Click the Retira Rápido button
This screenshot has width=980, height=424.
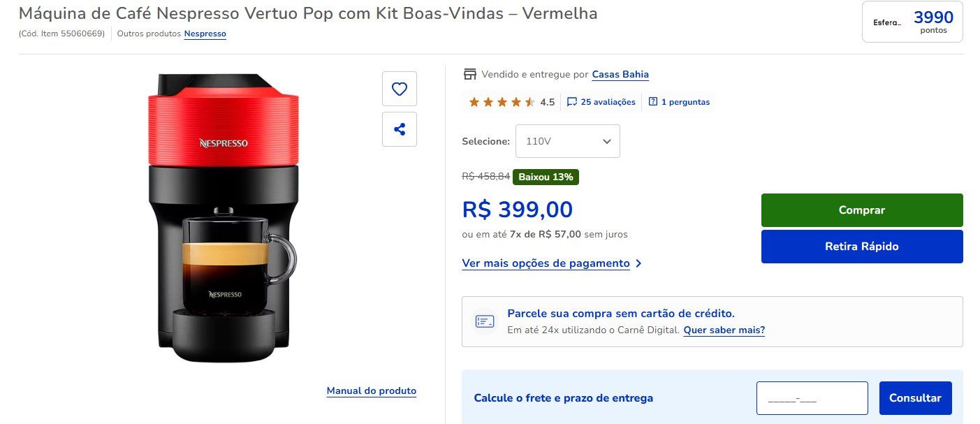(x=862, y=247)
